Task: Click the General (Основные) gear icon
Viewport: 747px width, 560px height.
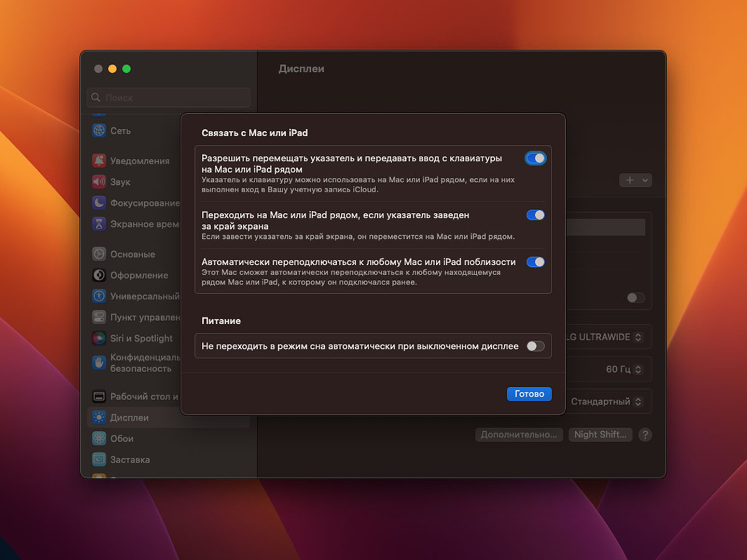Action: tap(99, 254)
